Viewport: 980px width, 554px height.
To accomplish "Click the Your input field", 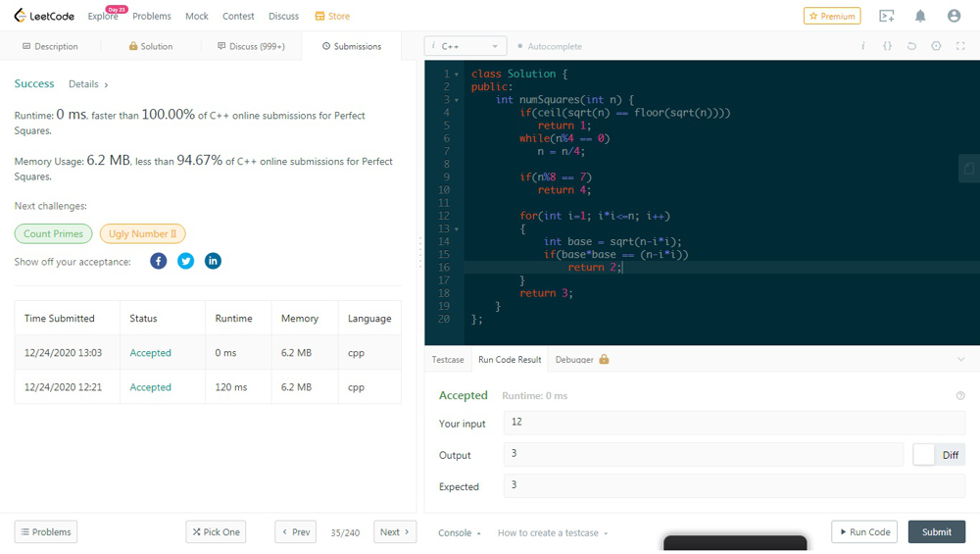I will pyautogui.click(x=733, y=423).
